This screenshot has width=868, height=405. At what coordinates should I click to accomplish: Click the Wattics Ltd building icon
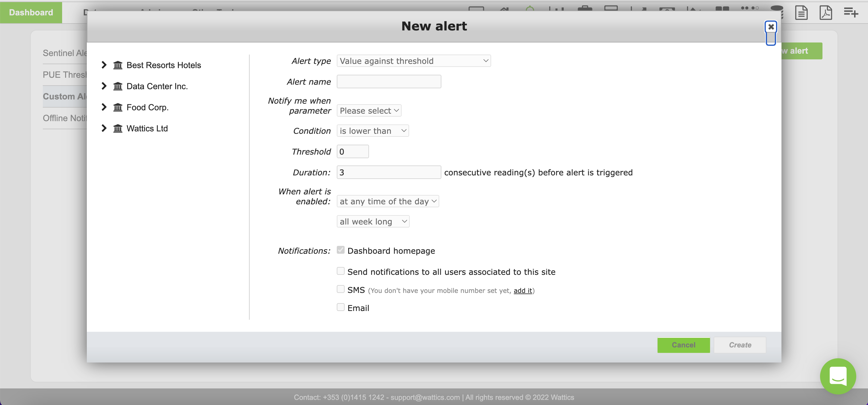[118, 128]
